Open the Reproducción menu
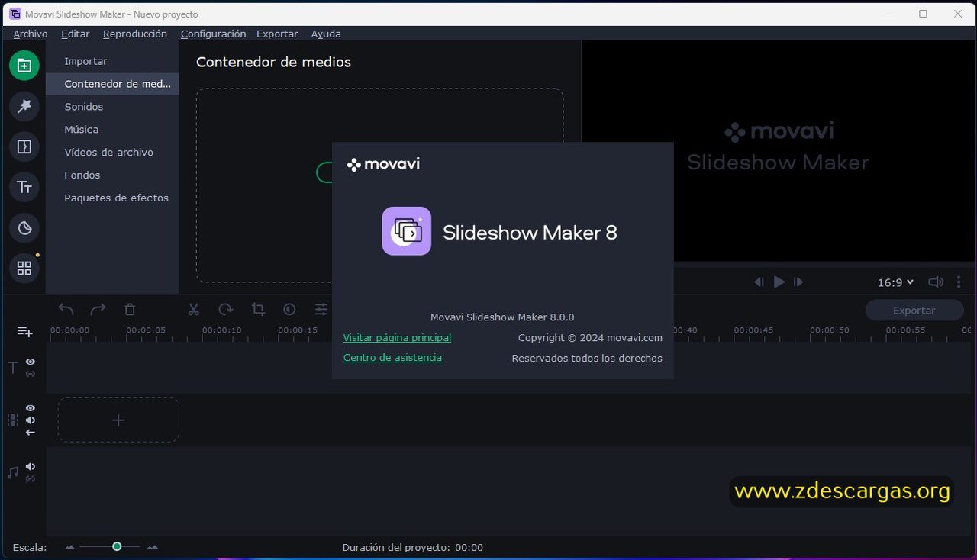 pyautogui.click(x=135, y=34)
